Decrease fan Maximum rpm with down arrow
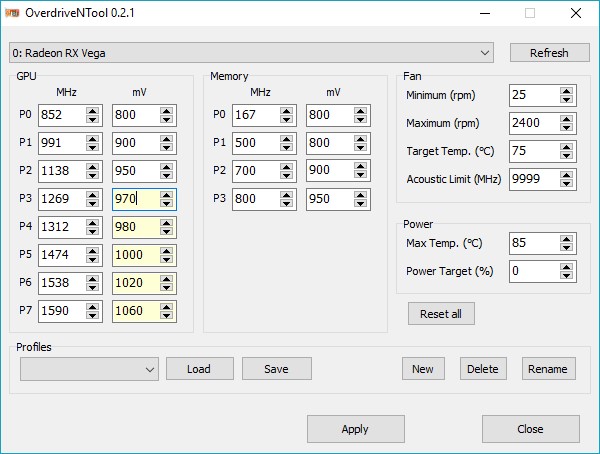600x454 pixels. pos(566,127)
